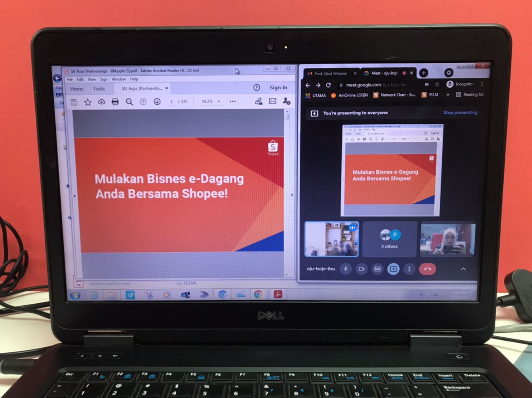The width and height of the screenshot is (532, 398).
Task: Click the page number field in Acrobat
Action: click(x=171, y=102)
